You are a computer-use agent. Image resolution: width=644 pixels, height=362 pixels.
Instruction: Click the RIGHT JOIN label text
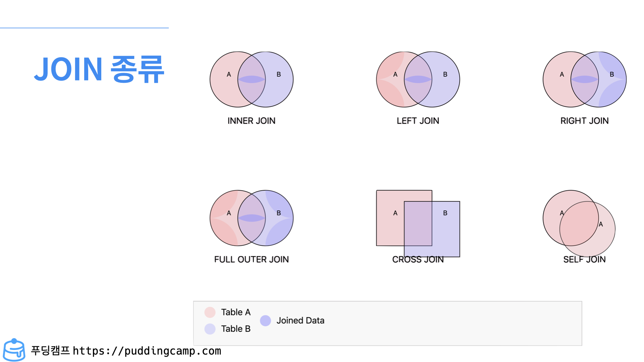585,121
